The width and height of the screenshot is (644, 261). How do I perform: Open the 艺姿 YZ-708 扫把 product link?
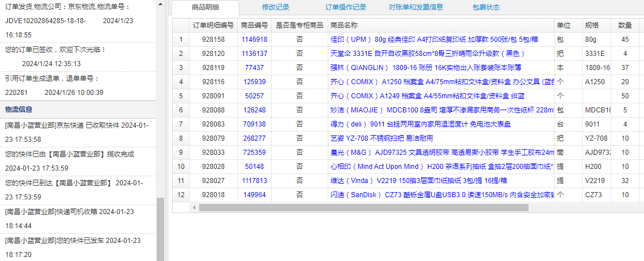[381, 138]
